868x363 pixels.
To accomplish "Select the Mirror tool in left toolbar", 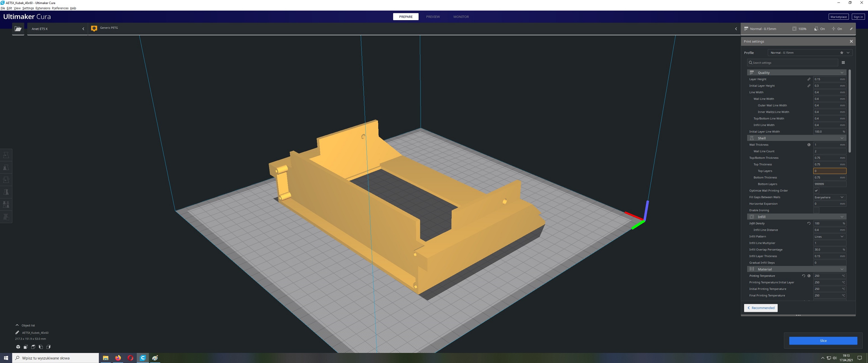I will [6, 192].
